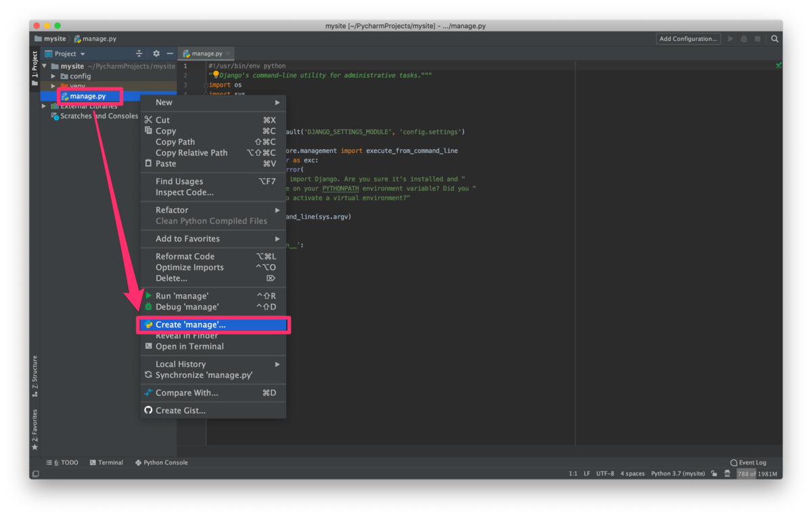The image size is (812, 518).
Task: Click the 1:1 cursor position indicator
Action: coord(573,474)
